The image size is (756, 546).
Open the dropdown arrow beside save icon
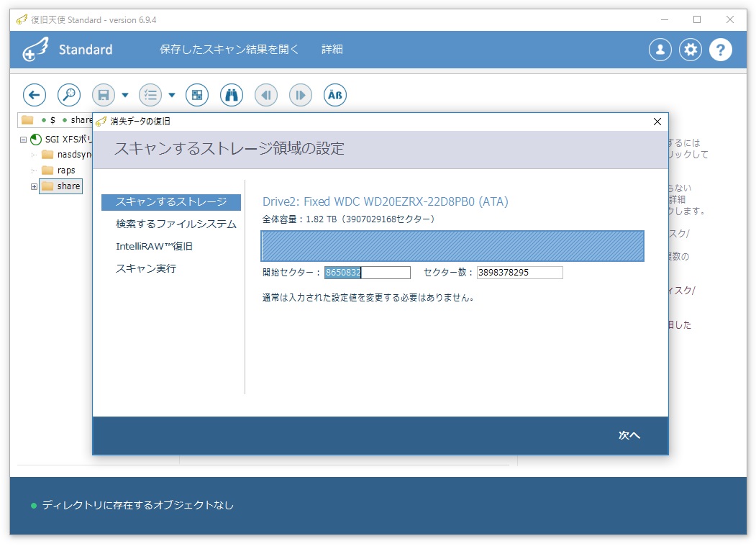pyautogui.click(x=125, y=95)
